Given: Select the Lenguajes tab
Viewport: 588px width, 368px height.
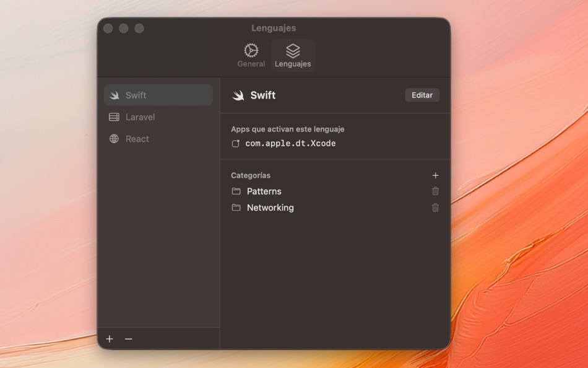Looking at the screenshot, I should (292, 55).
